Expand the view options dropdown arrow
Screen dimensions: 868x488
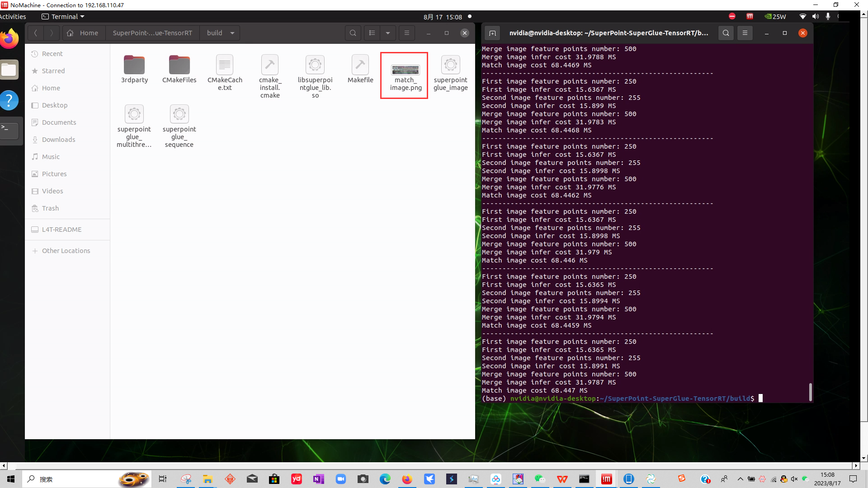click(388, 33)
